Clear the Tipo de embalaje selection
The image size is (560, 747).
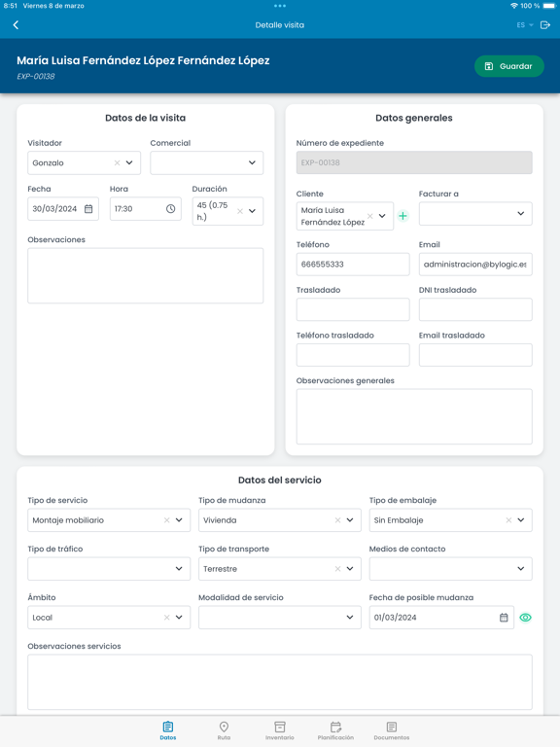point(508,520)
